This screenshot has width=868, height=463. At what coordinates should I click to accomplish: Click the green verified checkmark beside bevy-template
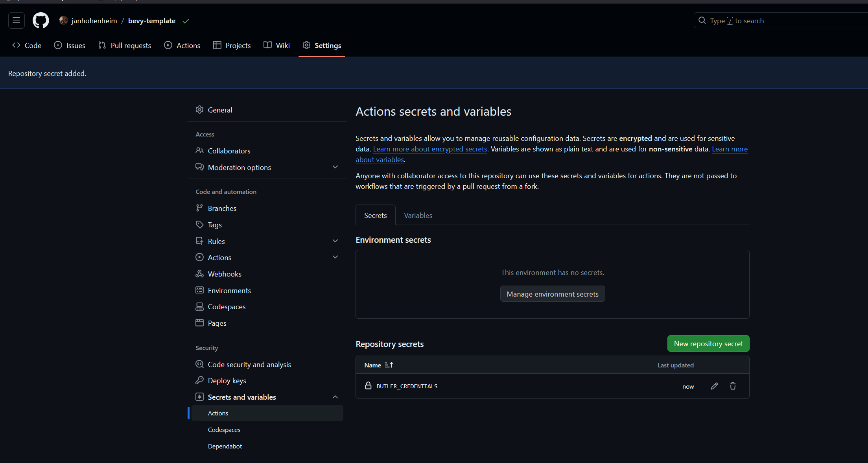coord(185,21)
